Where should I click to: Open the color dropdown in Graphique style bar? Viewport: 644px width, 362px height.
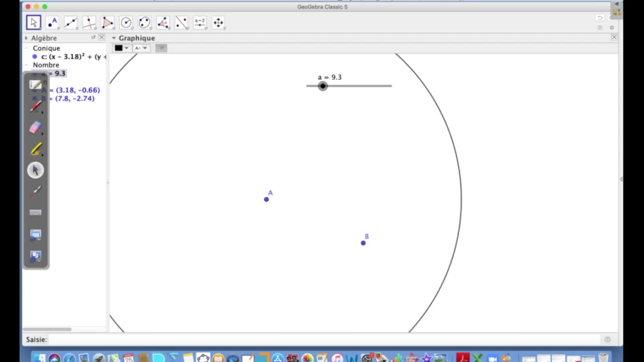pyautogui.click(x=121, y=48)
